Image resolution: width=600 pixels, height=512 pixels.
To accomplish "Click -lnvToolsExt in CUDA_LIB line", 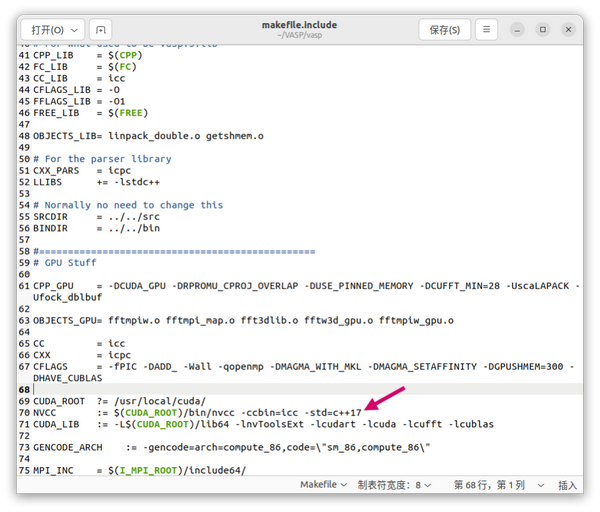I will click(x=269, y=424).
